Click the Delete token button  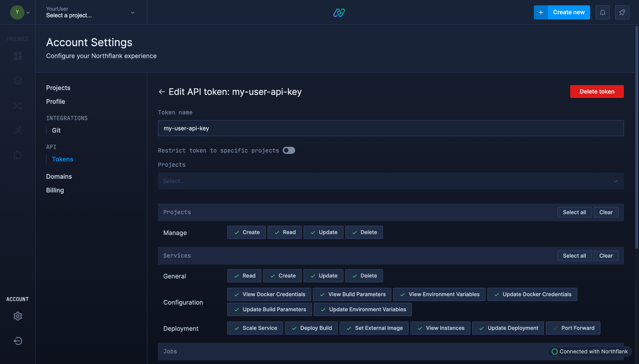tap(597, 92)
